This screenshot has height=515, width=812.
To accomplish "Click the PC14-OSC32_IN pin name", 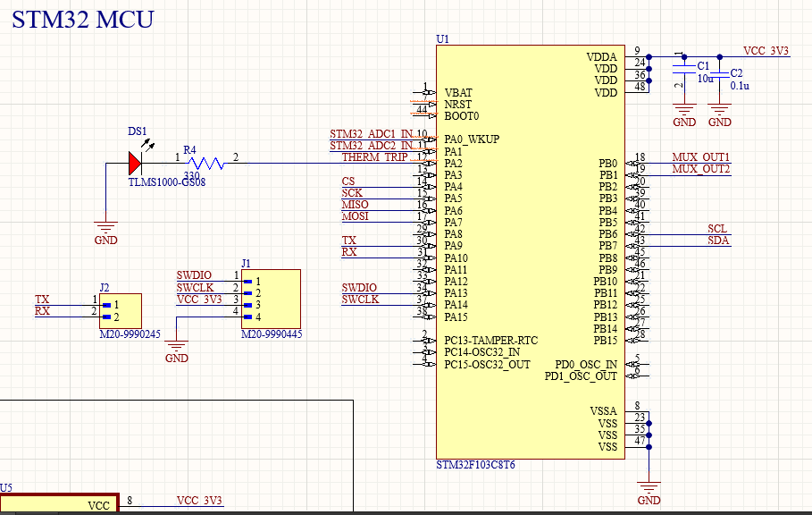I will point(482,352).
